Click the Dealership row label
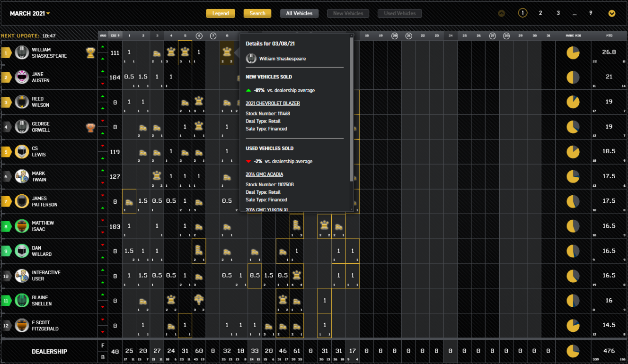This screenshot has height=364, width=628. 49,352
